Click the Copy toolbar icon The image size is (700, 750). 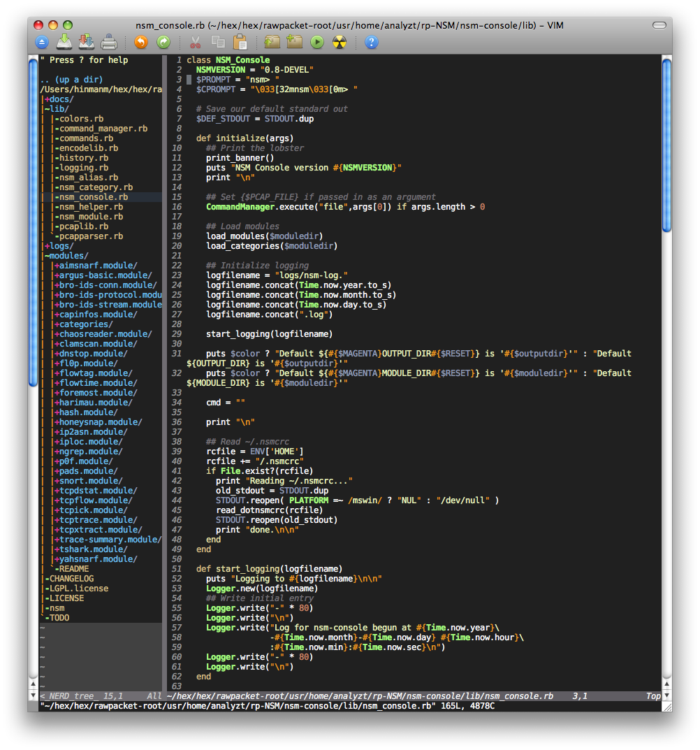coord(219,42)
